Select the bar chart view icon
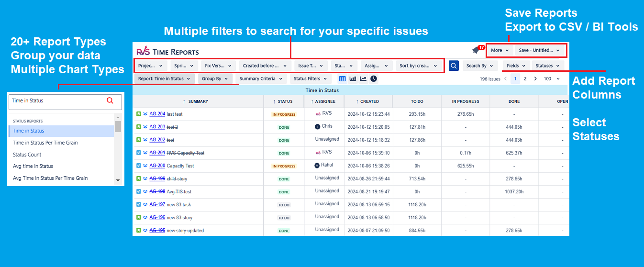 pos(353,78)
